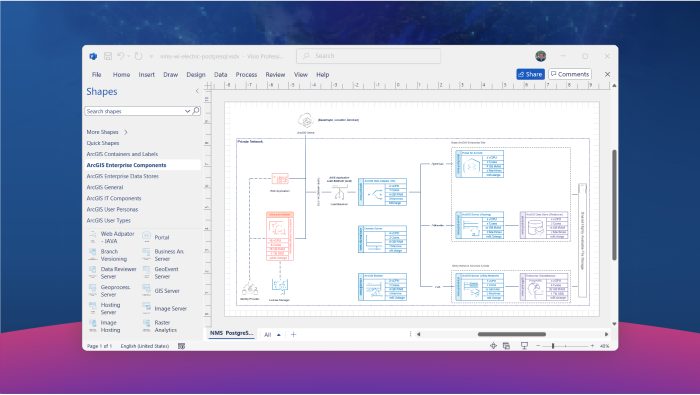Open the Design ribbon tab

coord(196,75)
